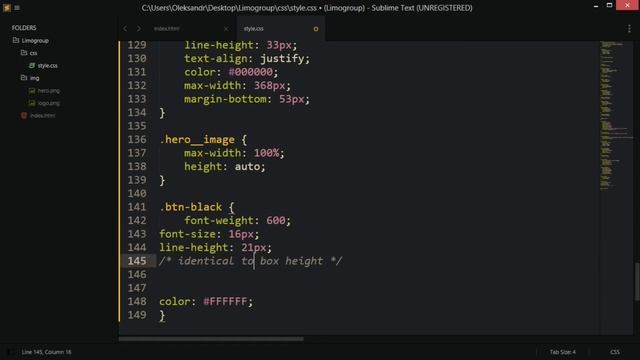
Task: Collapse the css folder in sidebar
Action: coord(33,53)
